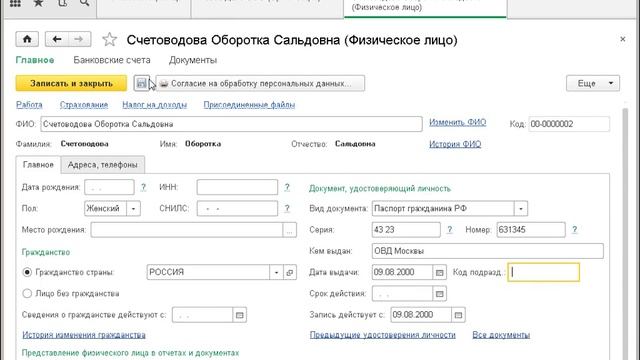Open the Еще menu button
Screen dimensions: 640x360
(593, 83)
